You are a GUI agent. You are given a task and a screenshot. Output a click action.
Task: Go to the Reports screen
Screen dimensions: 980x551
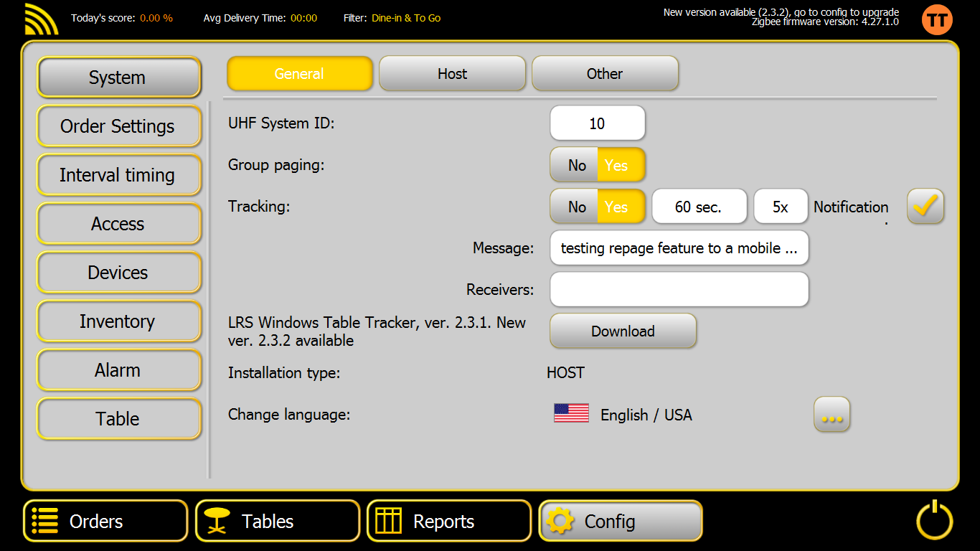tap(449, 521)
